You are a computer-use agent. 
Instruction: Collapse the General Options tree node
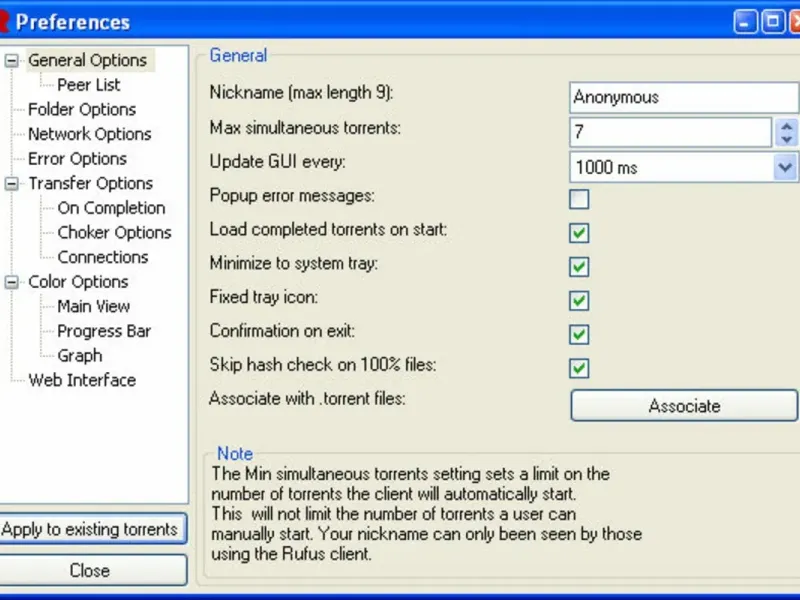[11, 61]
